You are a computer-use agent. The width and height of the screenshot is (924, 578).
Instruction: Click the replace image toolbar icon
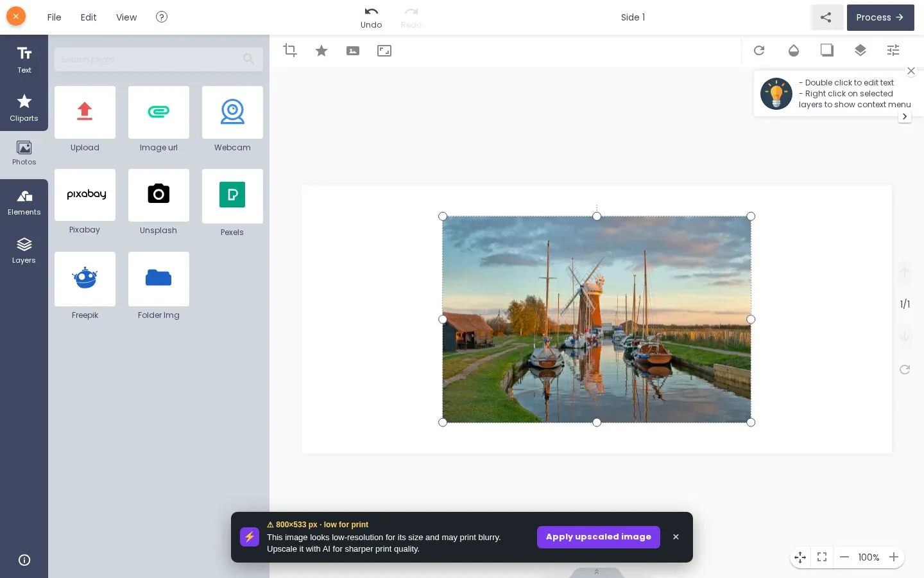coord(353,50)
